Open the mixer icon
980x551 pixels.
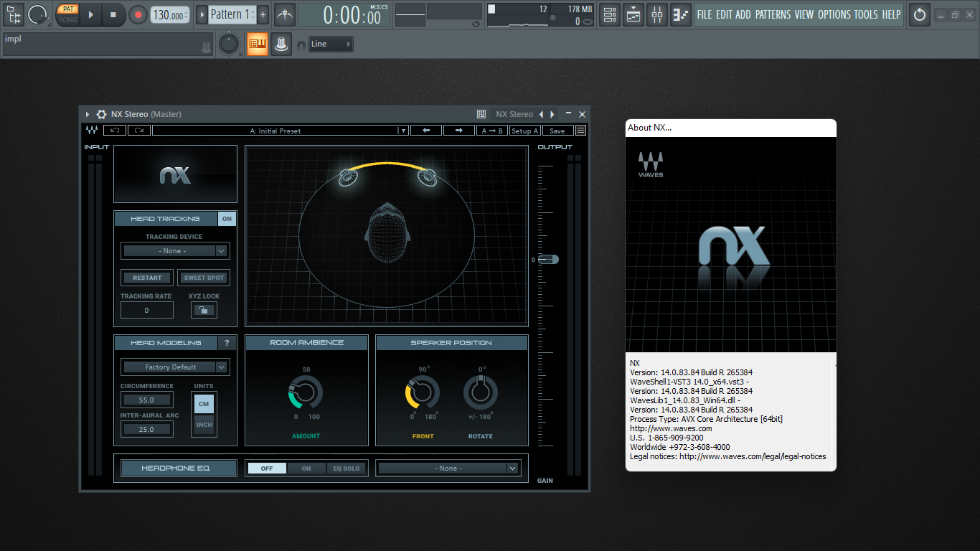click(x=657, y=14)
